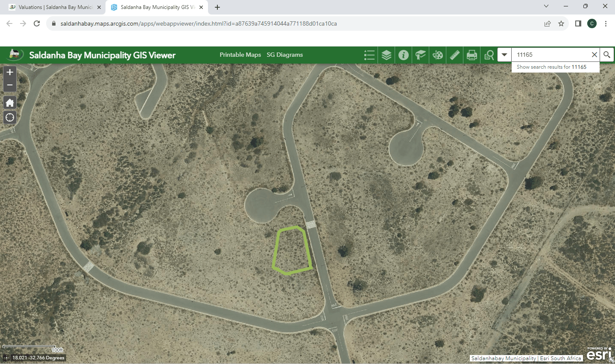Reload the current page
The width and height of the screenshot is (615, 364).
coord(37,23)
